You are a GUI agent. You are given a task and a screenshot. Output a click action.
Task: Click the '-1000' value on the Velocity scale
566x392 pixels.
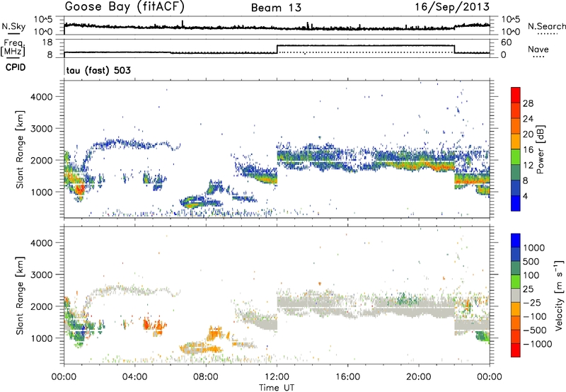[538, 344]
